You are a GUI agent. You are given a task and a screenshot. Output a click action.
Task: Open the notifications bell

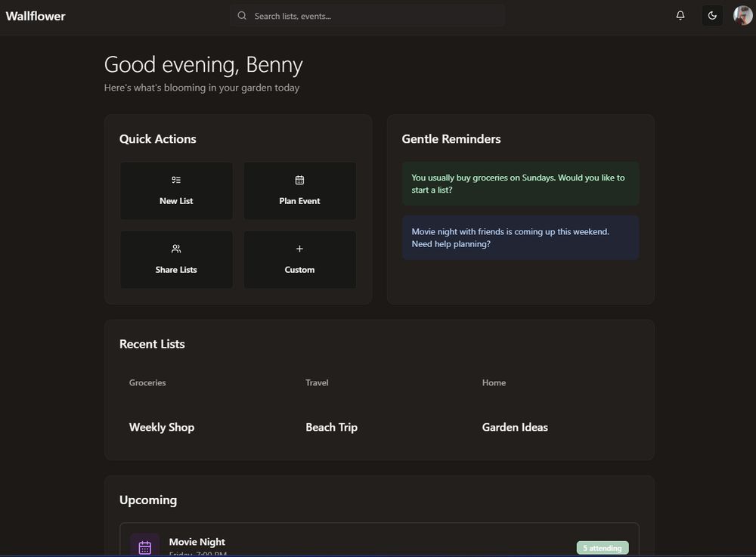(680, 16)
